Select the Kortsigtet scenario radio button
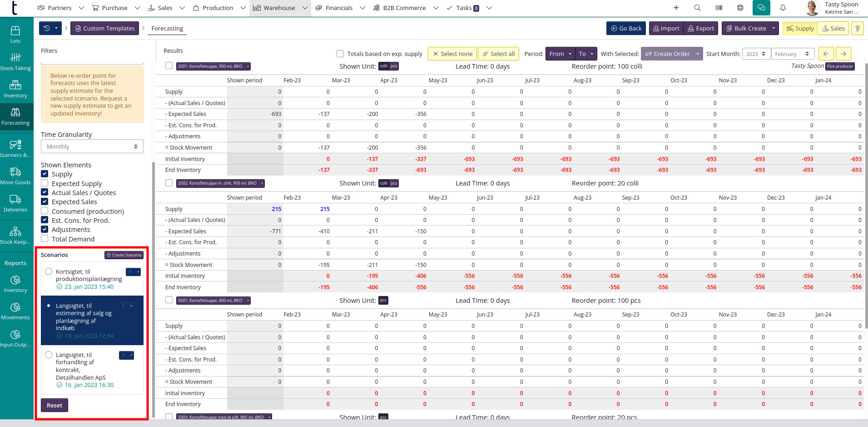The image size is (868, 427). (49, 271)
